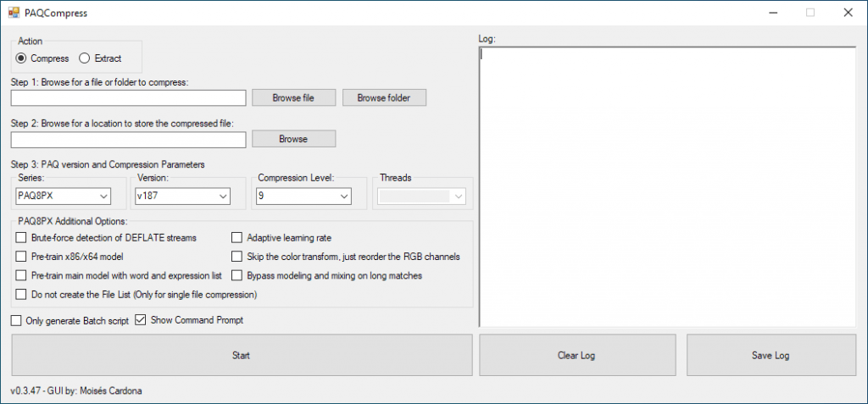868x404 pixels.
Task: Click the large Start button
Action: (242, 355)
